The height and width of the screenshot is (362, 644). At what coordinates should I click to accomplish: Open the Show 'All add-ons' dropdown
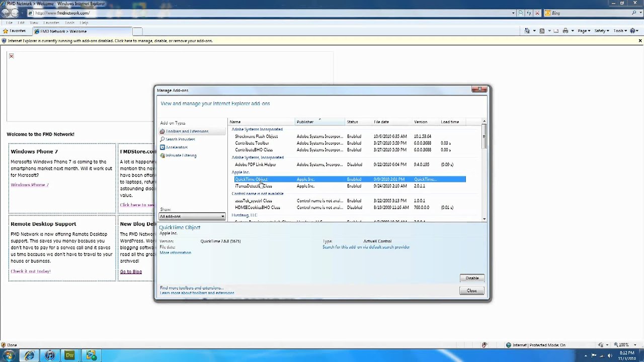192,216
